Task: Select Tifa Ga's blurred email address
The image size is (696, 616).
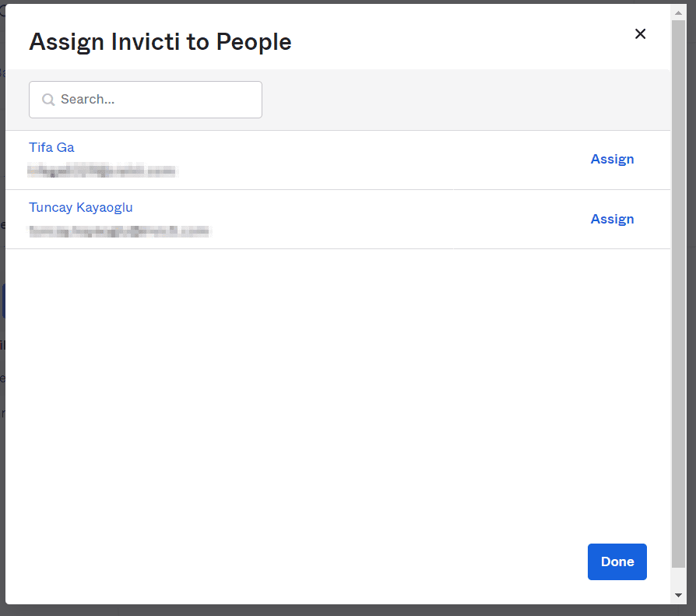Action: tap(102, 171)
